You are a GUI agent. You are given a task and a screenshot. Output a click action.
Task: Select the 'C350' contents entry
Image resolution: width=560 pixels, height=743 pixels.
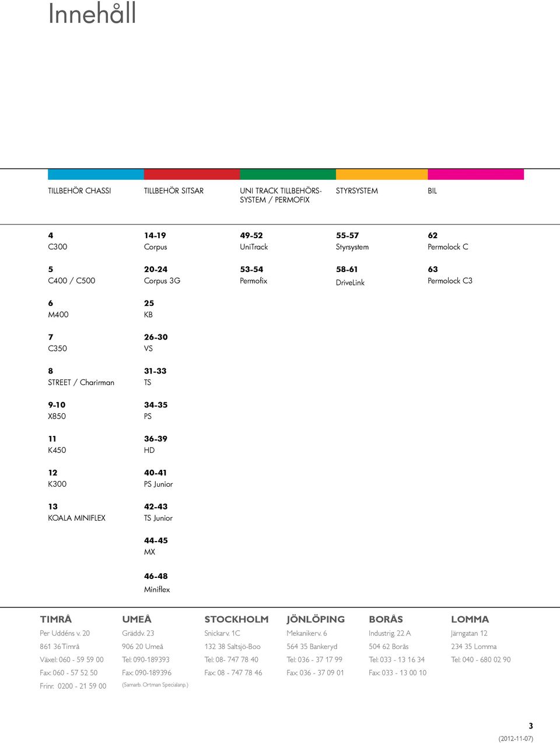point(58,348)
